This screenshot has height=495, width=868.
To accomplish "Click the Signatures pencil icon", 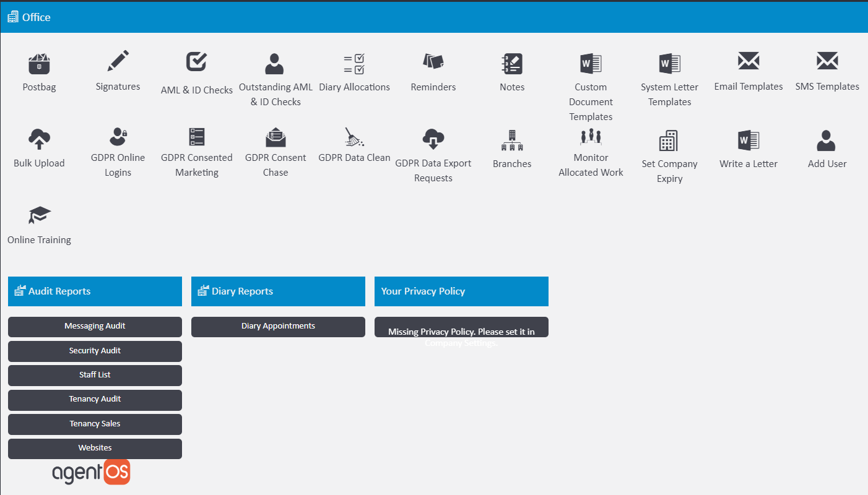I will click(x=118, y=62).
